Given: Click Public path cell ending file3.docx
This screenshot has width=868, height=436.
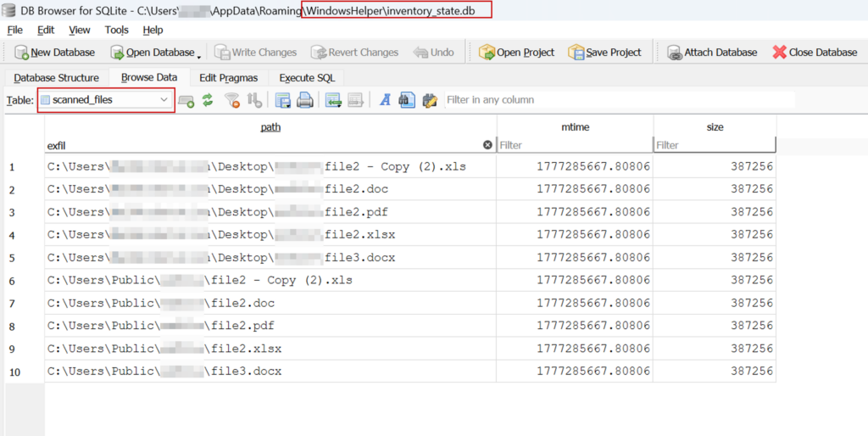Looking at the screenshot, I should point(270,372).
